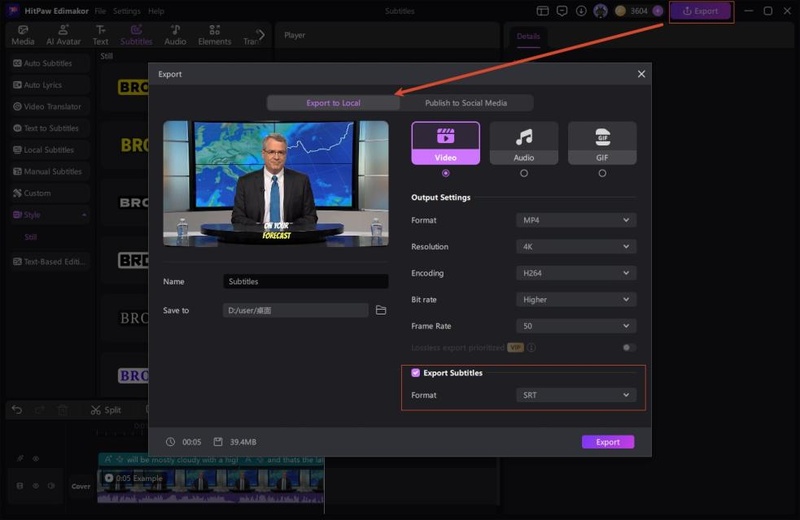Open Video Translator in sidebar

point(49,106)
